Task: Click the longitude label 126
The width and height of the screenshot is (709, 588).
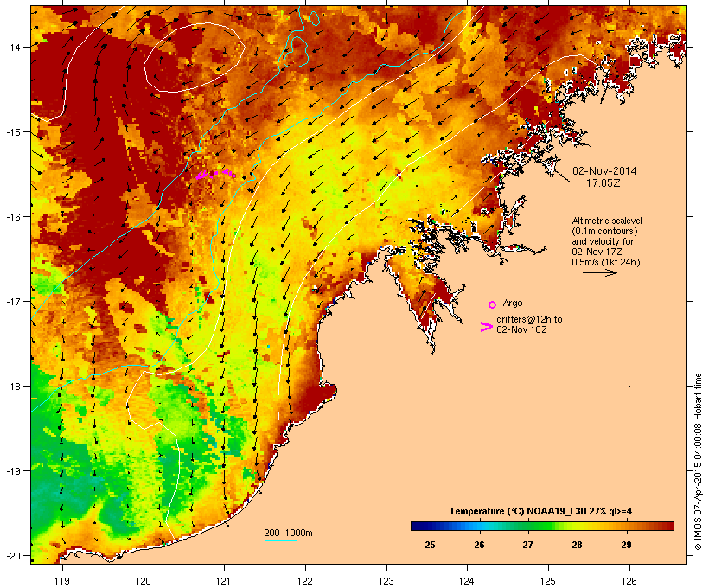Action: point(629,581)
